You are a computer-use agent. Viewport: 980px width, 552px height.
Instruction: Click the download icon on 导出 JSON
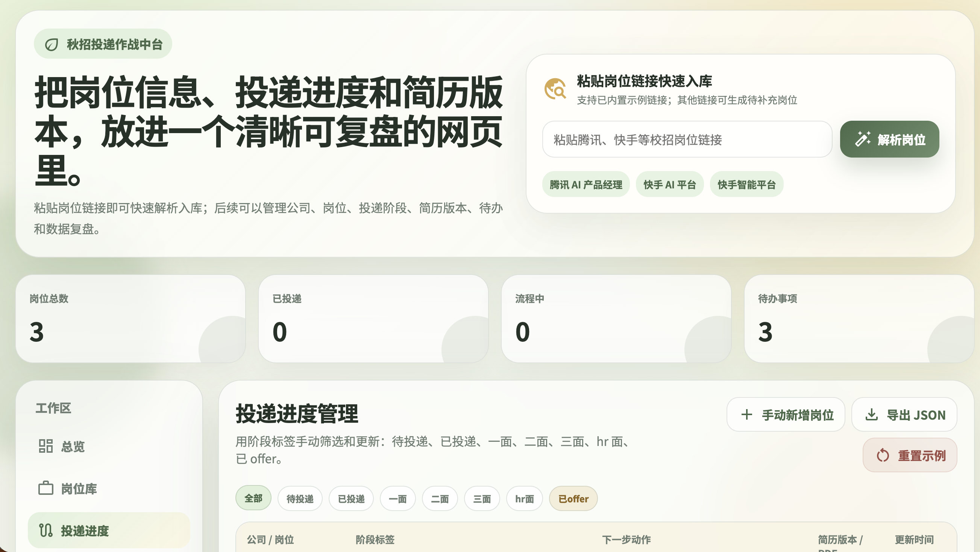872,415
